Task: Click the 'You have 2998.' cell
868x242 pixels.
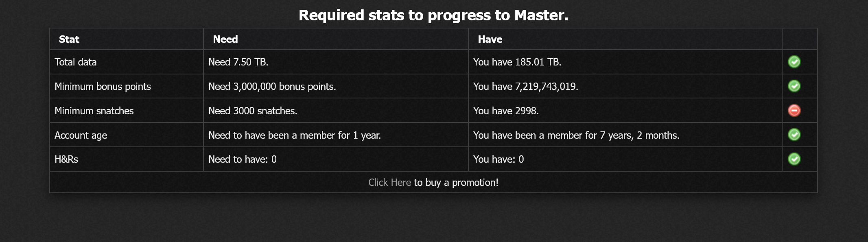Action: tap(506, 111)
